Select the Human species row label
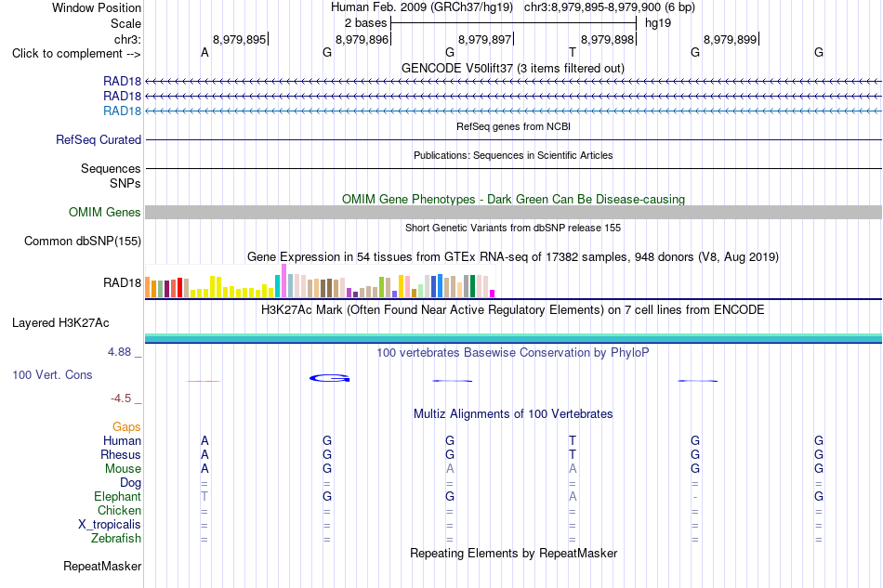883x588 pixels. (122, 440)
